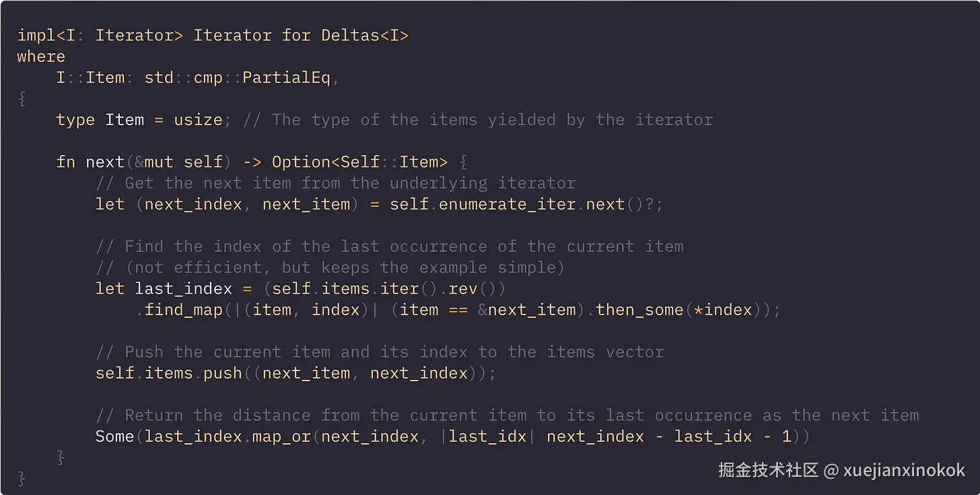980x495 pixels.
Task: Click the Some keyword on the return line
Action: pos(115,436)
